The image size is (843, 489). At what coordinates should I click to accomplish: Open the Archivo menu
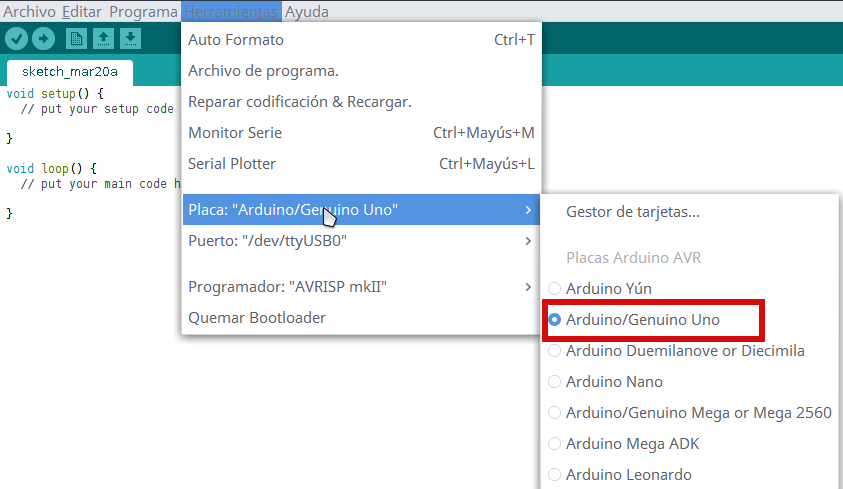[x=29, y=12]
